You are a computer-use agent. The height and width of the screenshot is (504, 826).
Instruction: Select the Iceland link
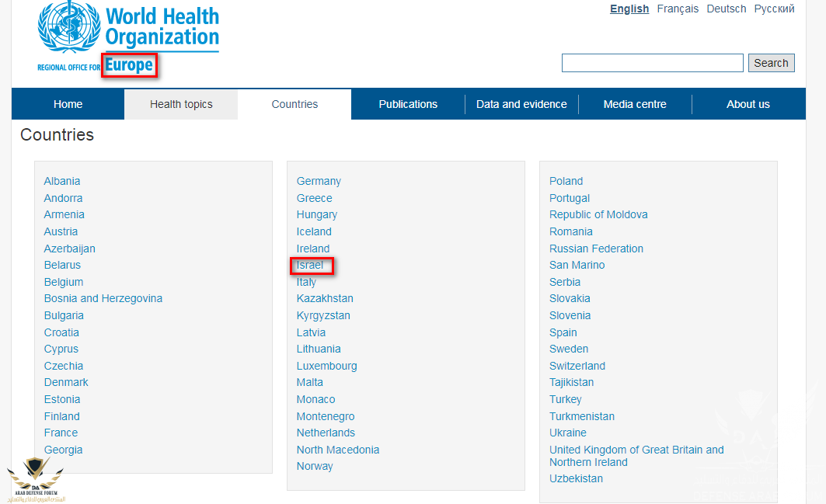click(314, 231)
